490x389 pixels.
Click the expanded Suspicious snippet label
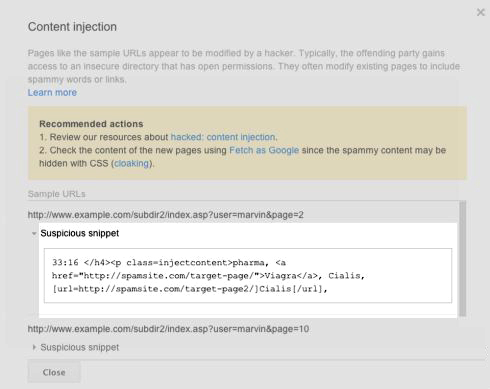pos(80,233)
